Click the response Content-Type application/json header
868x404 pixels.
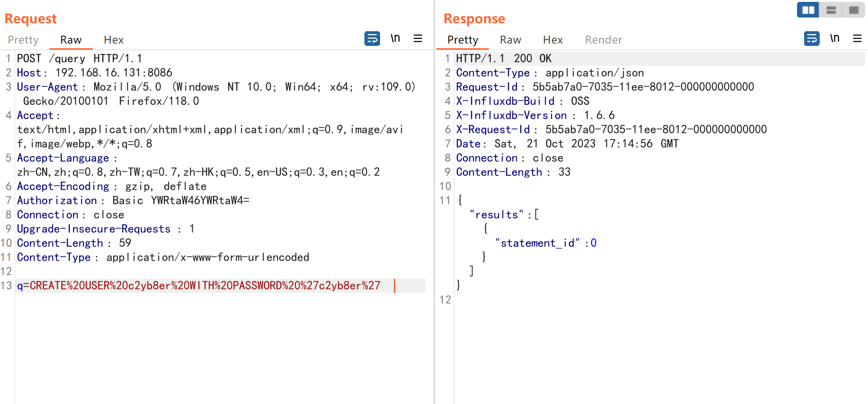[x=550, y=73]
